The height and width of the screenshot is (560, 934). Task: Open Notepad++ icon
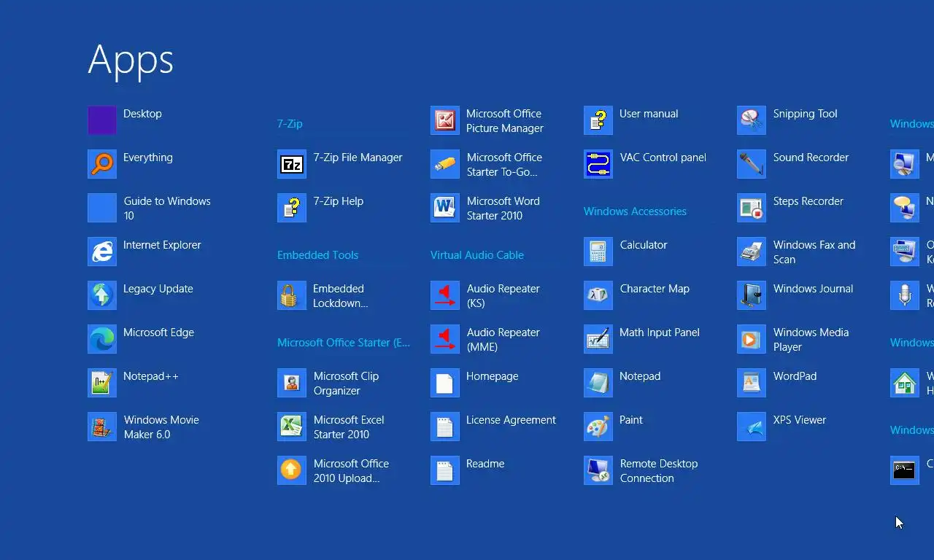(x=102, y=383)
